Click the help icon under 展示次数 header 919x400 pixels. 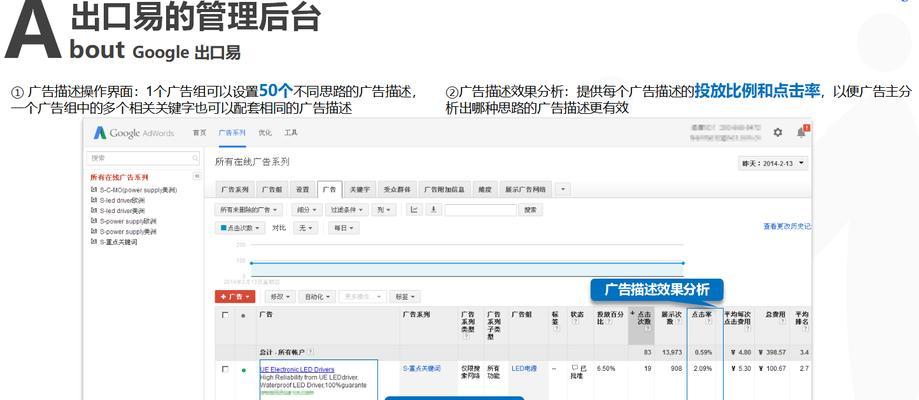tap(679, 321)
